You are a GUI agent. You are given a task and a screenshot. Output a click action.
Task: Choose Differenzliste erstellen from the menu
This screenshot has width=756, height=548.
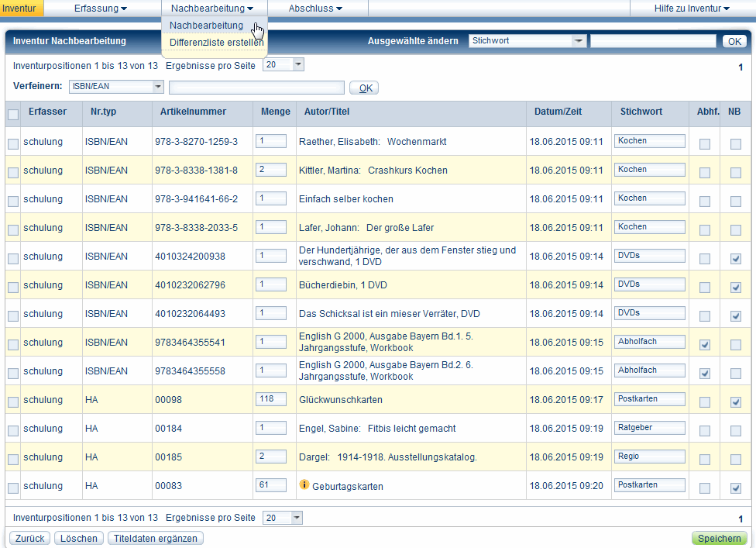tap(216, 43)
